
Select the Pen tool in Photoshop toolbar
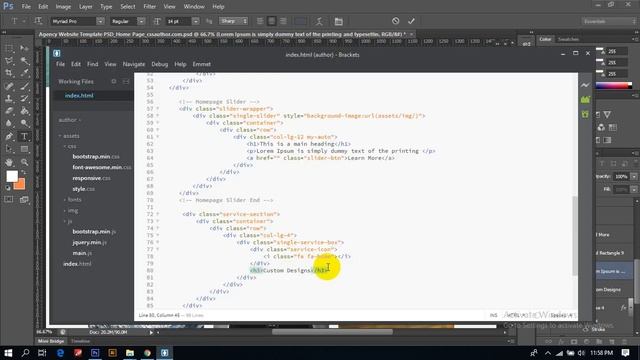[9, 137]
